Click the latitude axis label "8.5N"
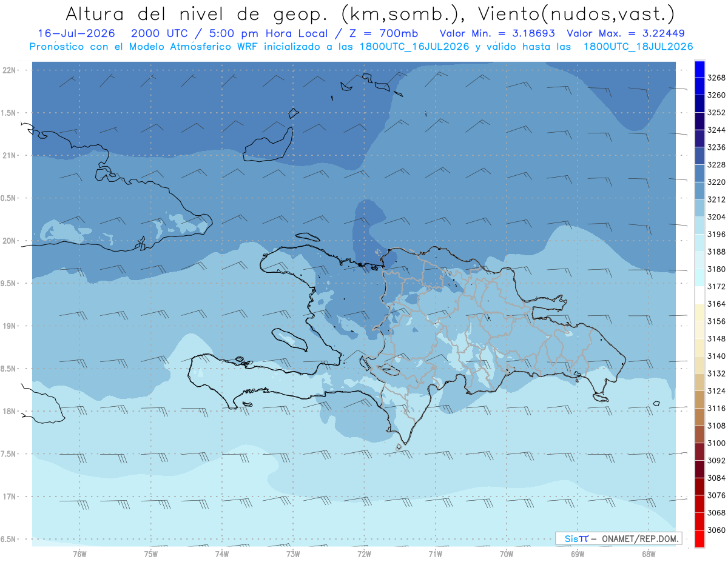 [x=9, y=369]
